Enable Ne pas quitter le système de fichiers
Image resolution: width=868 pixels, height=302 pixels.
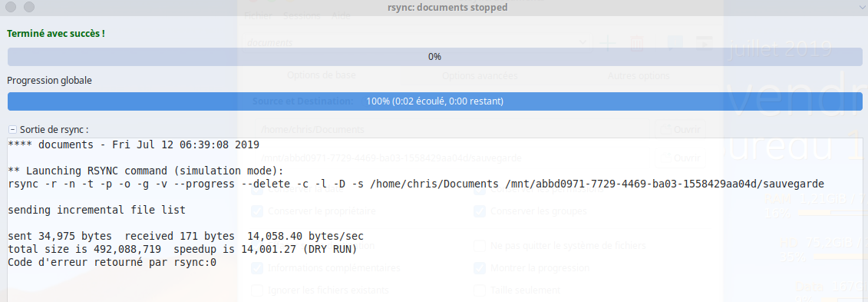point(480,245)
